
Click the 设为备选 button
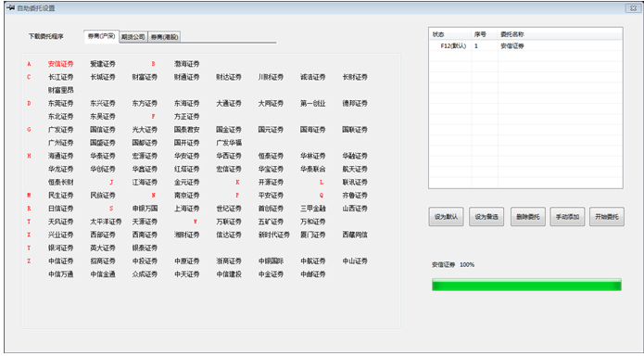486,217
